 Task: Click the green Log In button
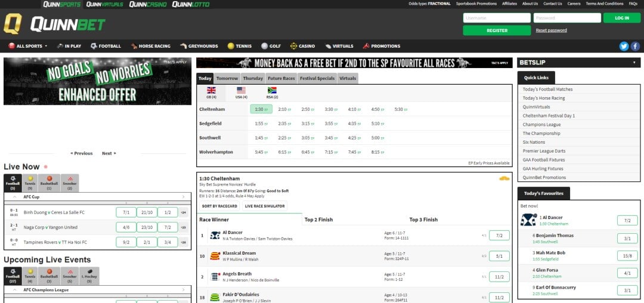(622, 18)
